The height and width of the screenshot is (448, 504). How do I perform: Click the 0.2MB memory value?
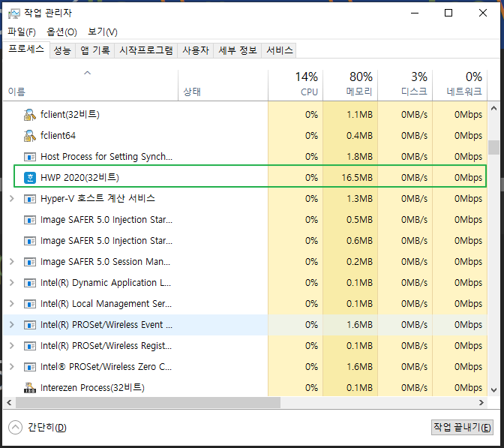(x=360, y=262)
